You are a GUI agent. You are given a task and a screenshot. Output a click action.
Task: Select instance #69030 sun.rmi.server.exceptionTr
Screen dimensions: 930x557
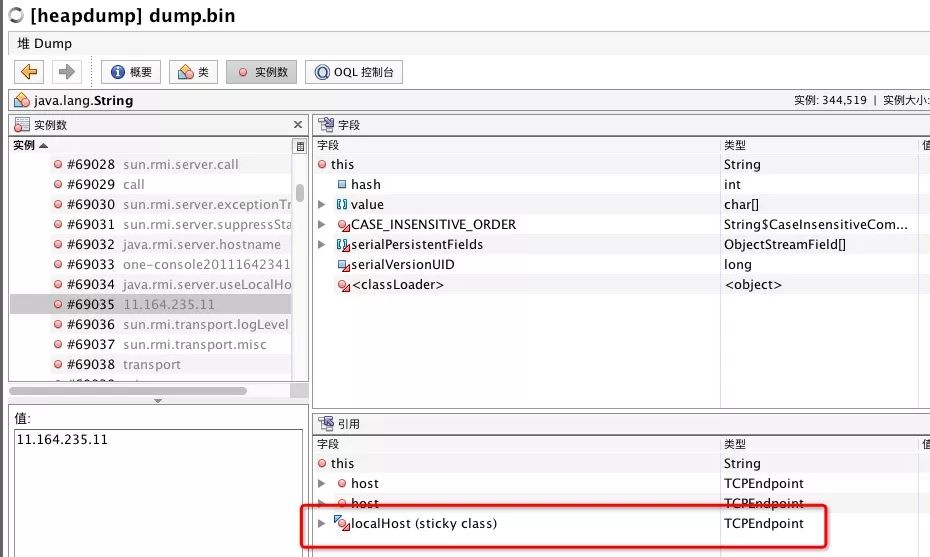click(151, 204)
